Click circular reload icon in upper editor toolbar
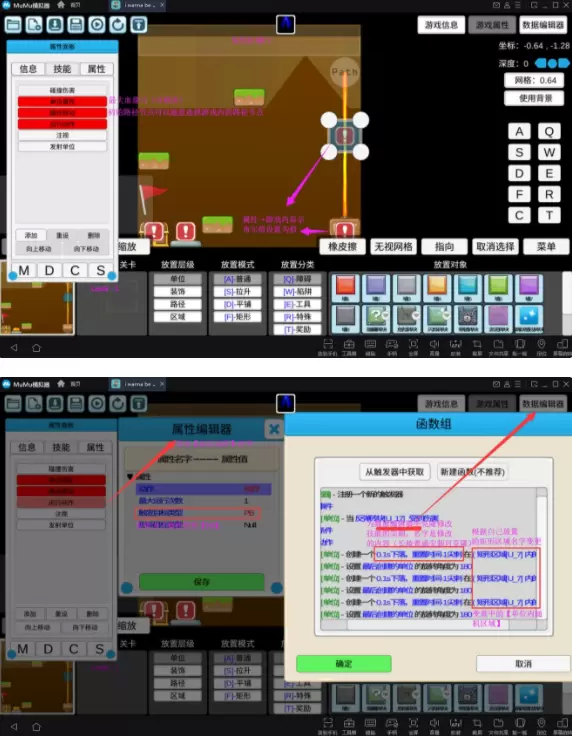 [118, 24]
